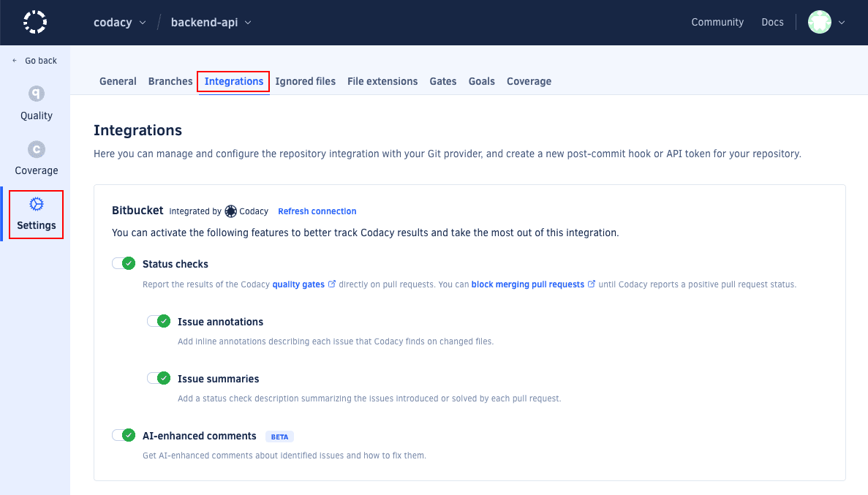
Task: Open the profile menu chevron in top right
Action: (841, 23)
